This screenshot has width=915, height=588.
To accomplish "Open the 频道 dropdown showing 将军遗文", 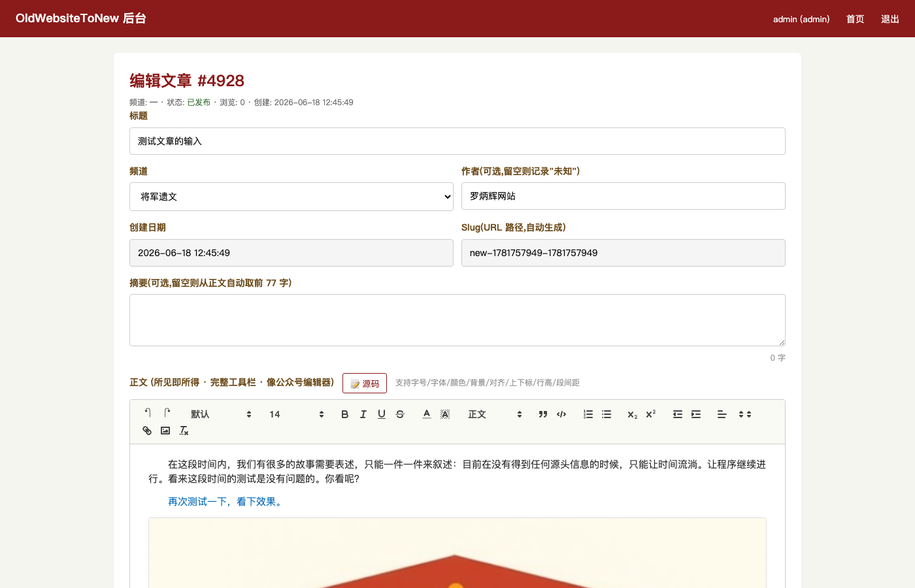I will click(291, 197).
